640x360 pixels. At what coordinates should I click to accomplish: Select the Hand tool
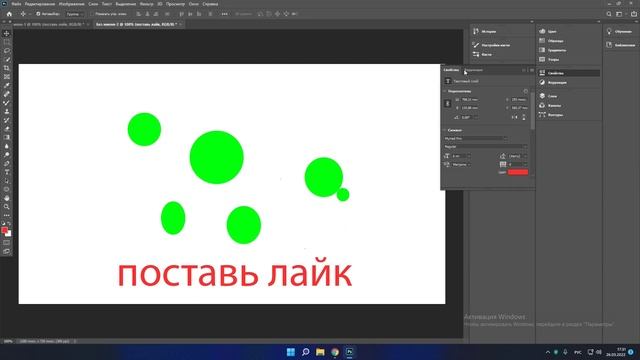[7, 198]
